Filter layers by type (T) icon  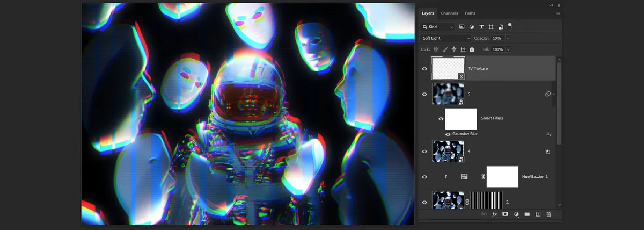pos(481,27)
